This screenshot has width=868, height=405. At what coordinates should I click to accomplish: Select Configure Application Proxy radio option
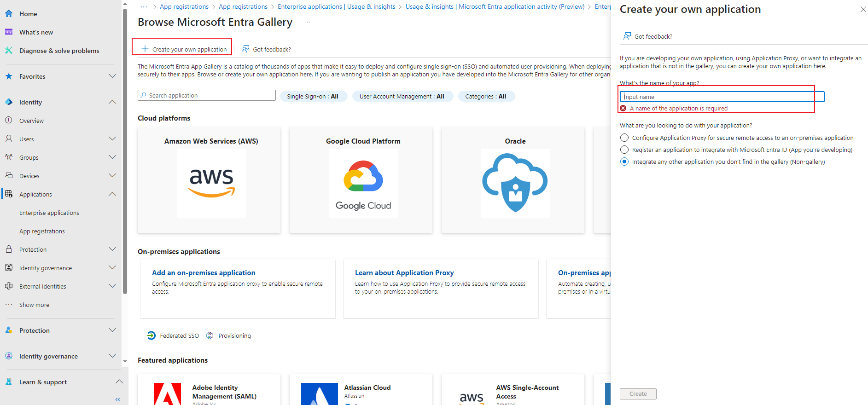click(x=624, y=138)
